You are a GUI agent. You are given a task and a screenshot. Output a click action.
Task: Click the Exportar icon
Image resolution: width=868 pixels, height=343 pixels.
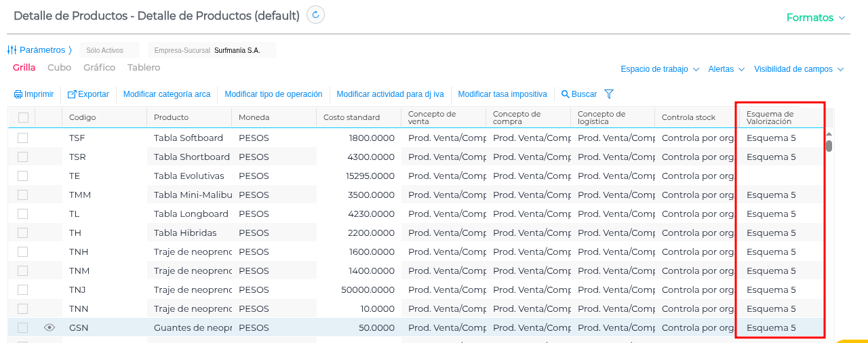point(72,94)
